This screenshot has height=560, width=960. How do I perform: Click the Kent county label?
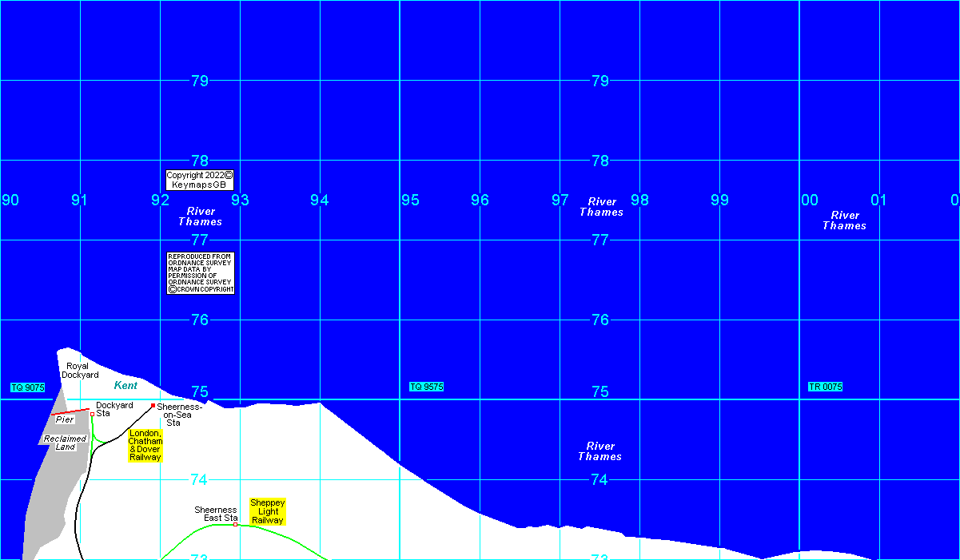[125, 386]
